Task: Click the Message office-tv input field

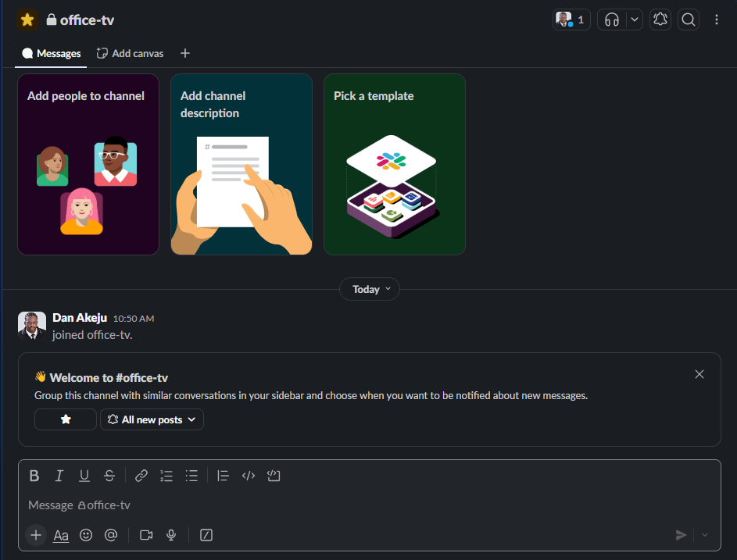Action: pyautogui.click(x=370, y=505)
